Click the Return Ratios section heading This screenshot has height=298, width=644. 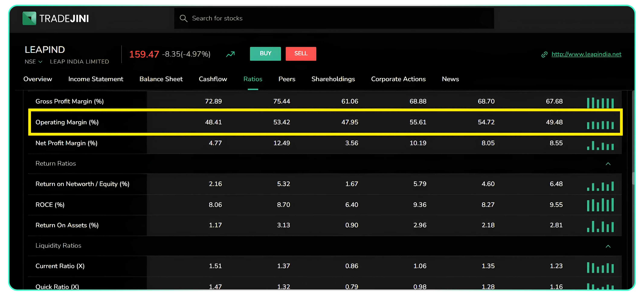(56, 163)
